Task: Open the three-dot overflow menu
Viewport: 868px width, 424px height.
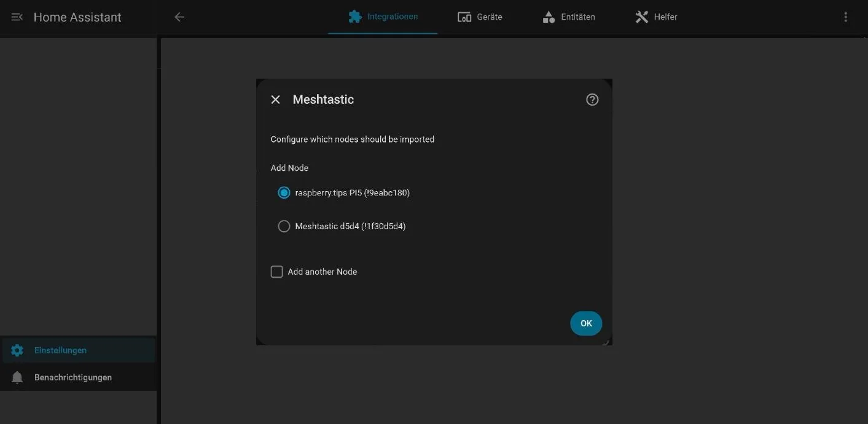Action: 846,17
